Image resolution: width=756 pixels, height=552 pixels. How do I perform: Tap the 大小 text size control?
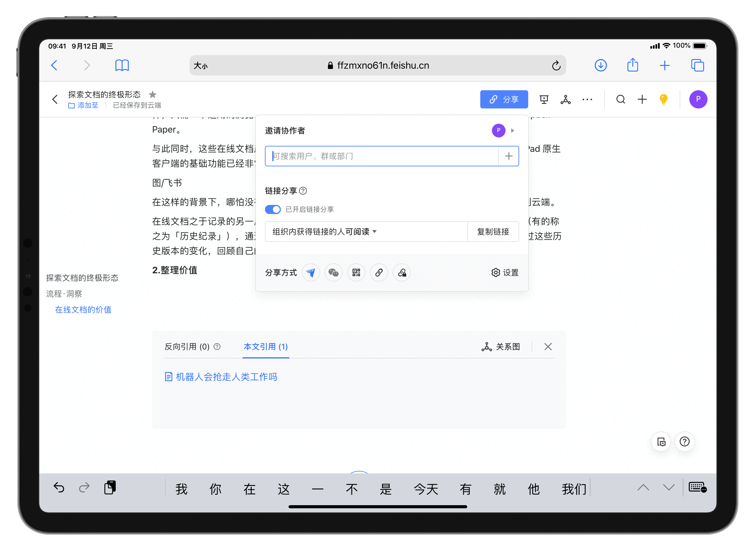tap(201, 66)
